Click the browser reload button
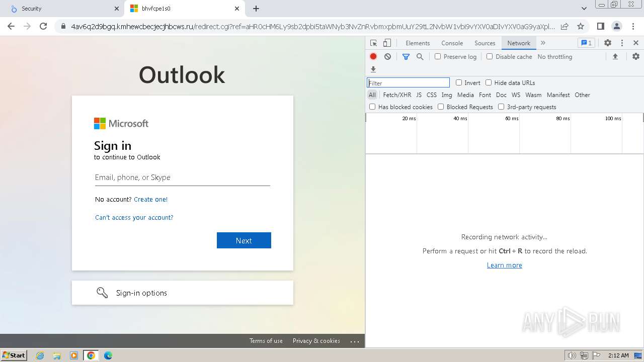The height and width of the screenshot is (362, 644). 43,26
